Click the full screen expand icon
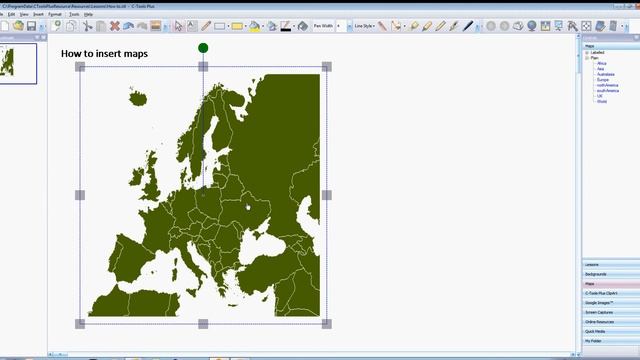This screenshot has width=640, height=360. coord(586,26)
